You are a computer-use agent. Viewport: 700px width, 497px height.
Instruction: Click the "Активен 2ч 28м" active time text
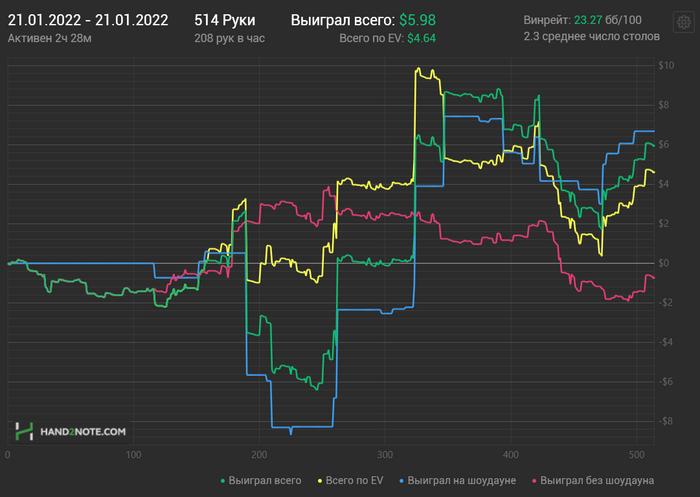pos(50,38)
